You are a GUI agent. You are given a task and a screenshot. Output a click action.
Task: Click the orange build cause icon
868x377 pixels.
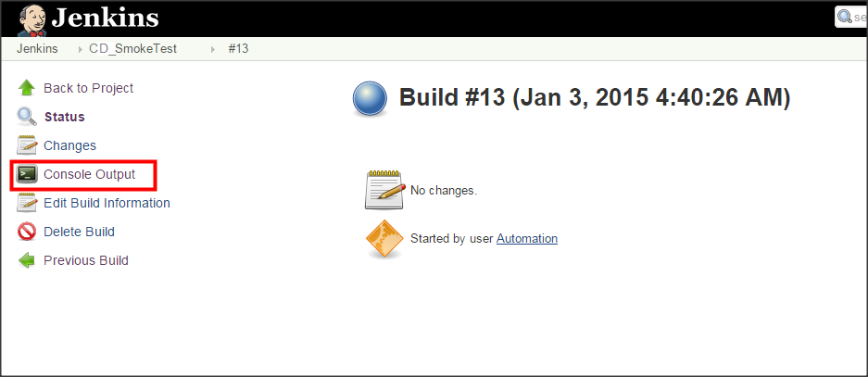click(x=384, y=239)
